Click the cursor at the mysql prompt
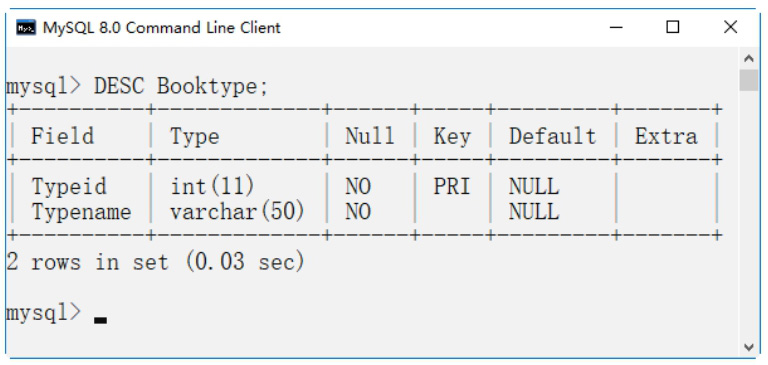 100,320
